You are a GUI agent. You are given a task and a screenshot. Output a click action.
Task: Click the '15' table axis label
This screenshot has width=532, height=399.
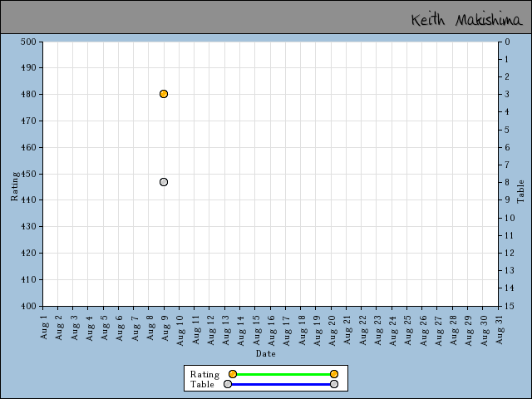pyautogui.click(x=510, y=306)
